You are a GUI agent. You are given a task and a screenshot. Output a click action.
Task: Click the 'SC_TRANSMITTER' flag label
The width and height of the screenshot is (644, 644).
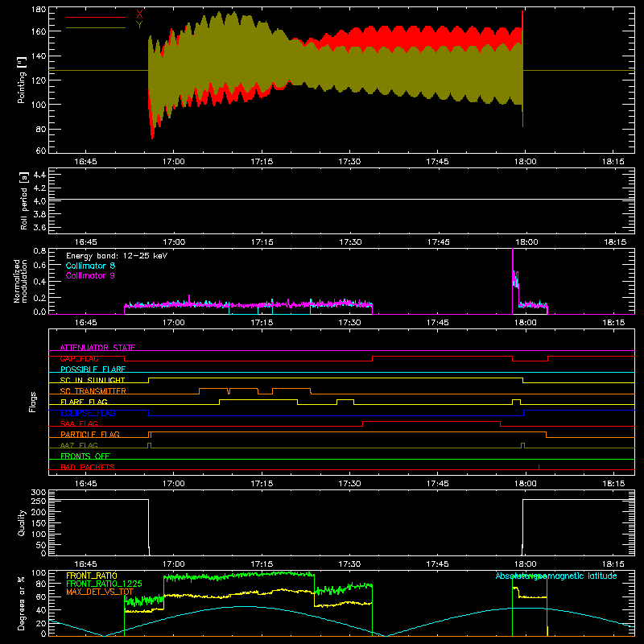click(93, 391)
